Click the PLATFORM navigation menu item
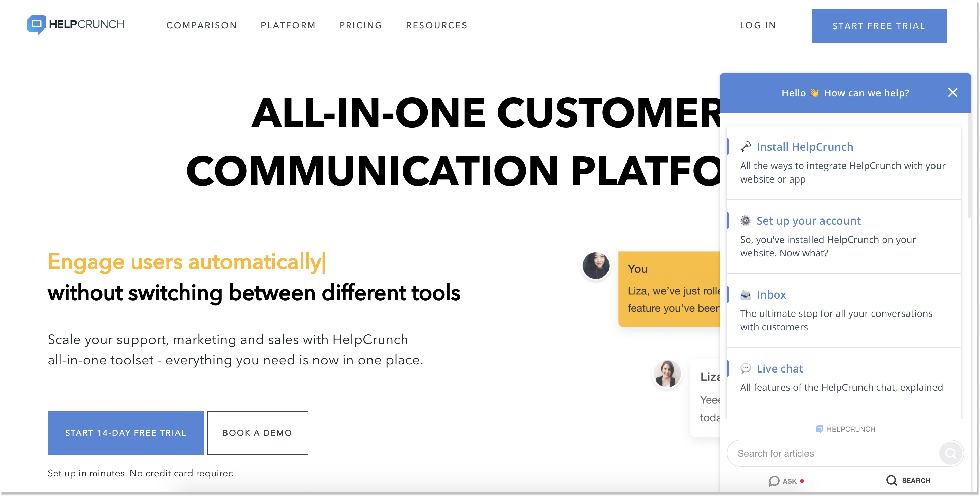This screenshot has width=980, height=496. [x=289, y=25]
